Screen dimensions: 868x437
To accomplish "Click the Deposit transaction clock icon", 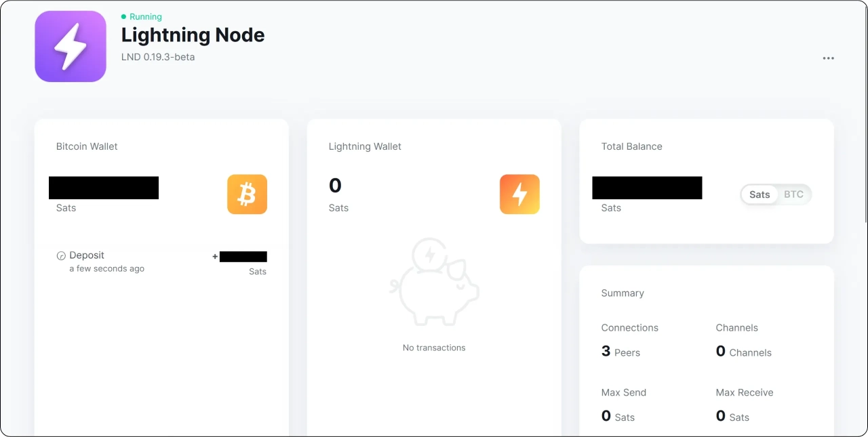I will point(61,256).
